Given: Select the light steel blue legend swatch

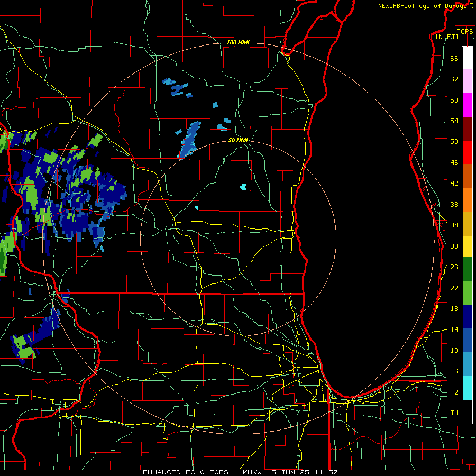Looking at the screenshot, I should pos(467,364).
